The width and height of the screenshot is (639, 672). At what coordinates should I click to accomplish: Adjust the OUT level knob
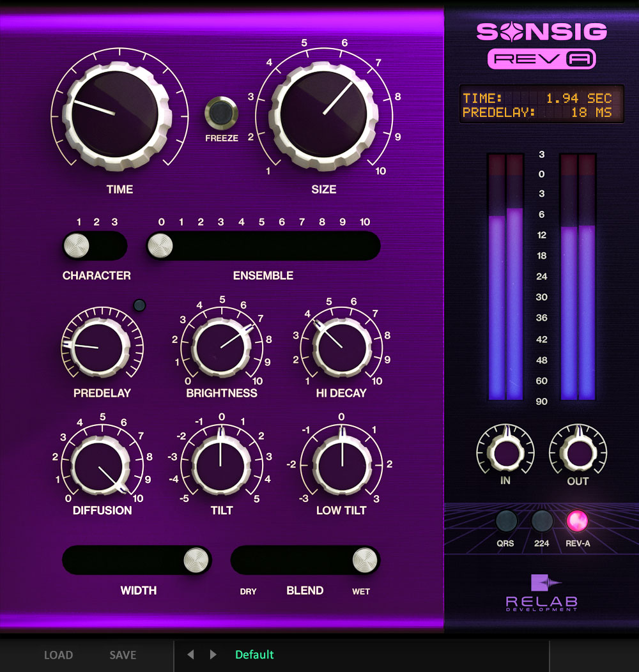[577, 454]
